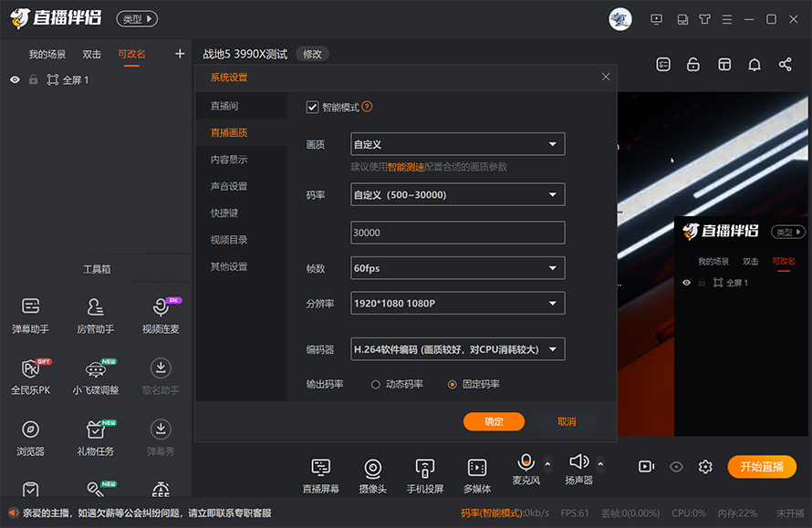Image resolution: width=812 pixels, height=528 pixels.
Task: Open the 画质 dropdown
Action: 458,144
